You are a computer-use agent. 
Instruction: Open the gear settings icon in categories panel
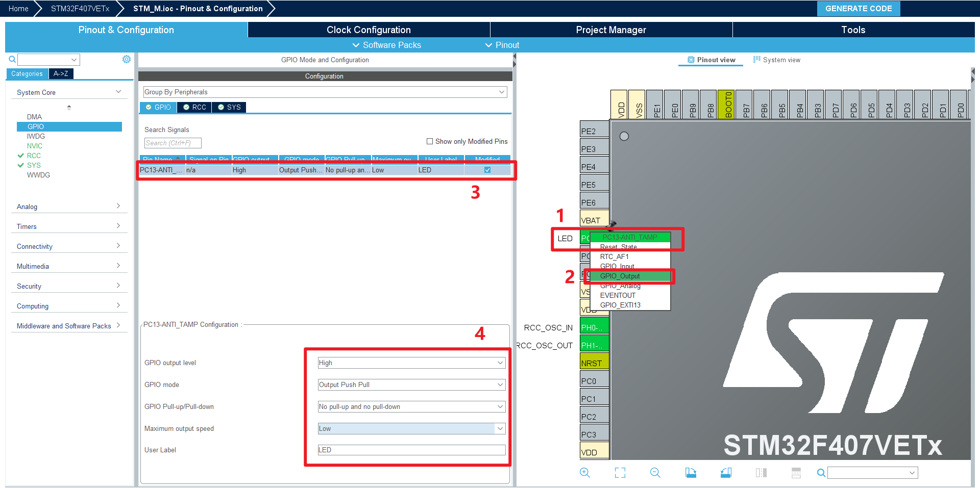pos(127,59)
